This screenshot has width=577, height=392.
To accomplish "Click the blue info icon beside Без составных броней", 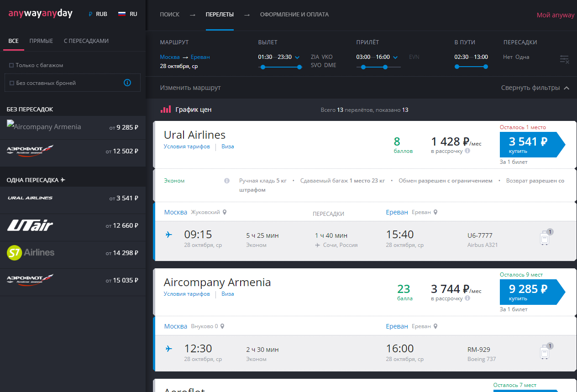I will [127, 83].
